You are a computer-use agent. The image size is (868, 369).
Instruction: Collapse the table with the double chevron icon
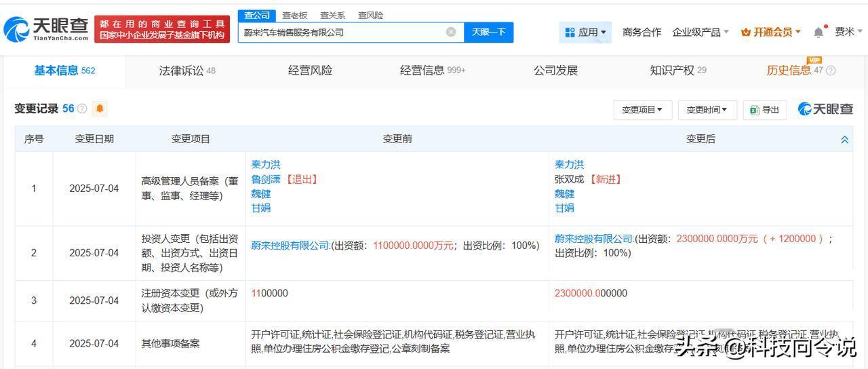coord(844,140)
